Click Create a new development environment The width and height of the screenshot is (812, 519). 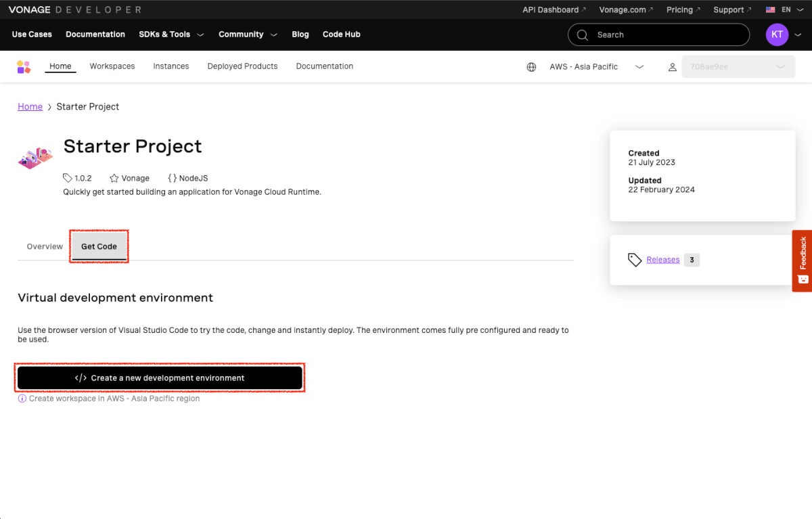(160, 378)
